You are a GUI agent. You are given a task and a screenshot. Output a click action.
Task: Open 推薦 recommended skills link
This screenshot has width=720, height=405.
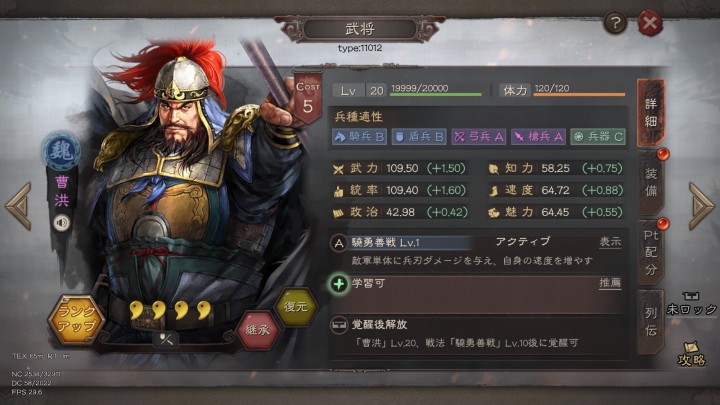[610, 283]
